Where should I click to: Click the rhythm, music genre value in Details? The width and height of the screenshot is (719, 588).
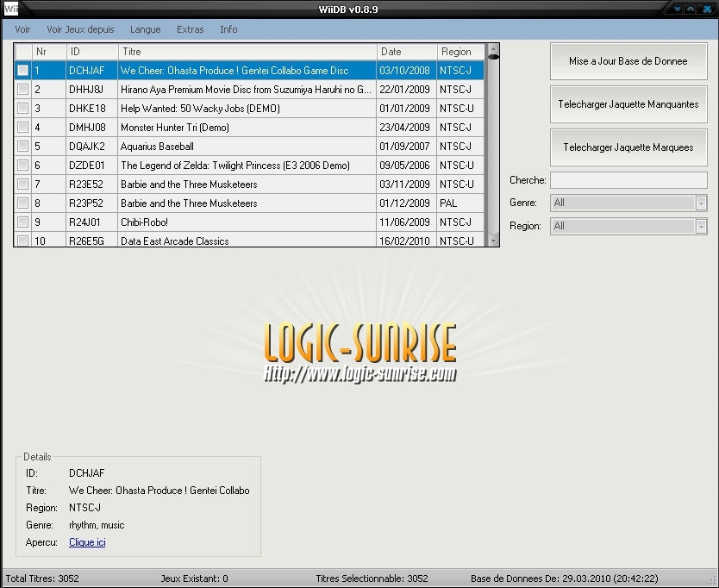coord(97,525)
